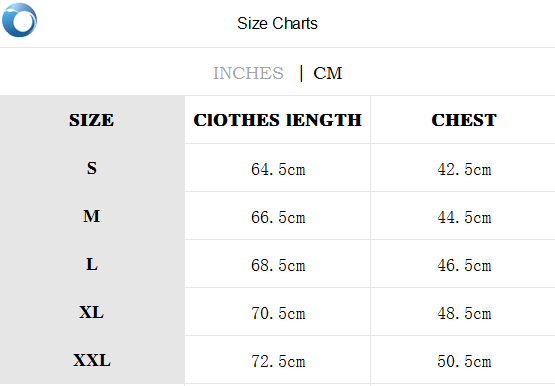Select the L size row label
Image resolution: width=555 pixels, height=386 pixels.
coord(92,264)
